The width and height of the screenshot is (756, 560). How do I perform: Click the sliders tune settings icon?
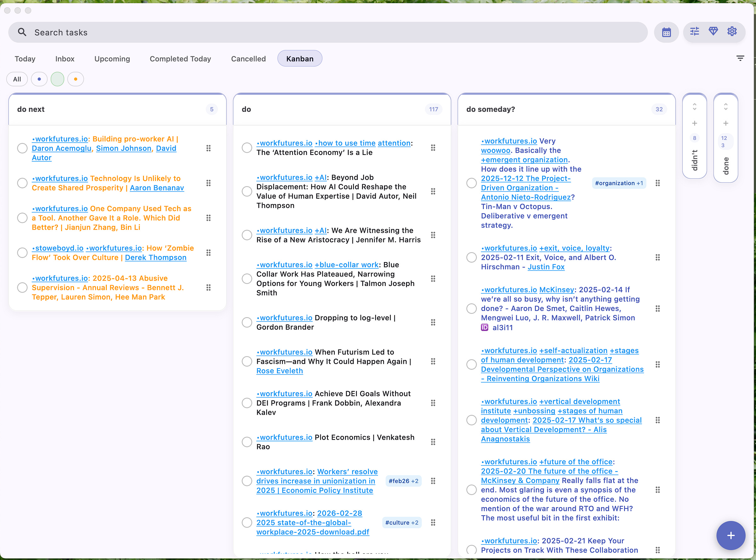coord(694,31)
